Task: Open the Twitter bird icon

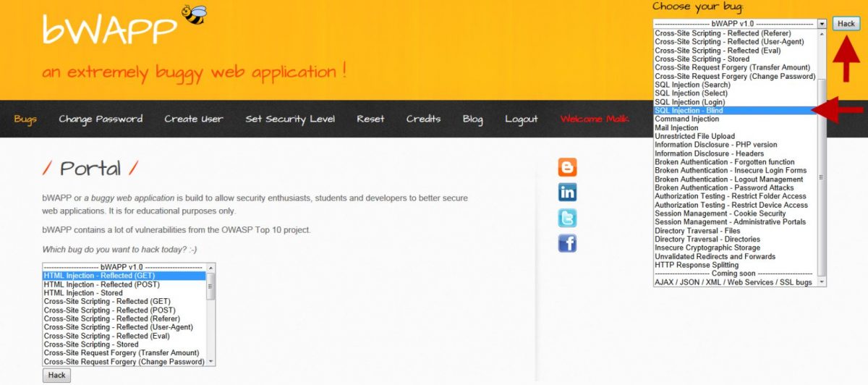Action: coord(567,218)
